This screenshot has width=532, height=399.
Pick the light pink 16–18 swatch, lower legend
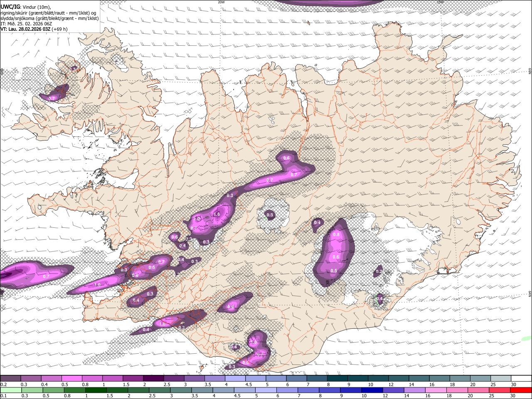pyautogui.click(x=435, y=390)
